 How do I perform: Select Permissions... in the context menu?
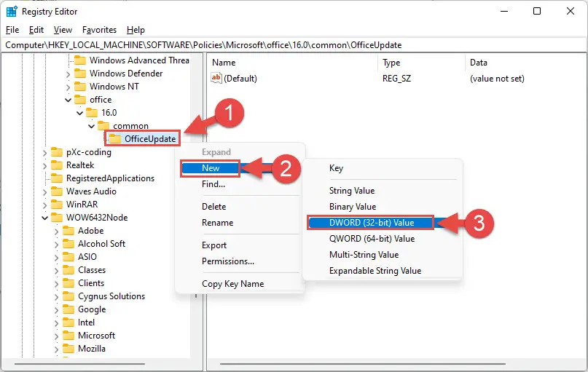[227, 261]
